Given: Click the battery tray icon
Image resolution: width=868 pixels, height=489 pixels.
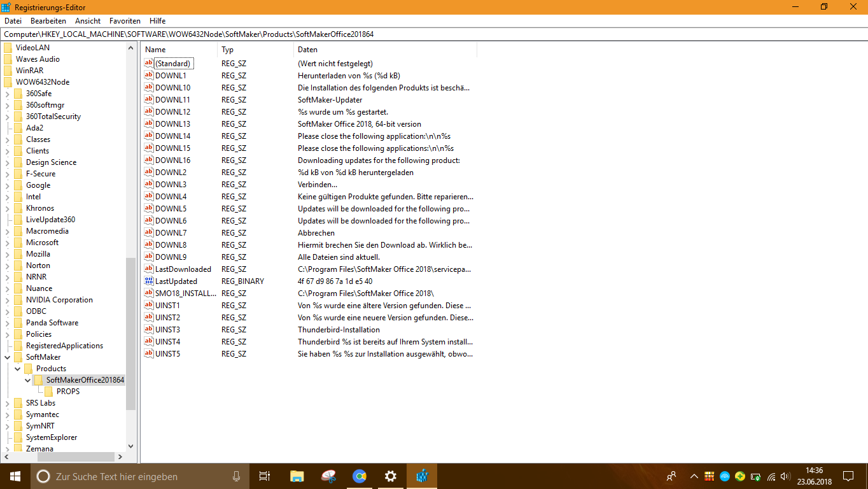Looking at the screenshot, I should tap(755, 476).
